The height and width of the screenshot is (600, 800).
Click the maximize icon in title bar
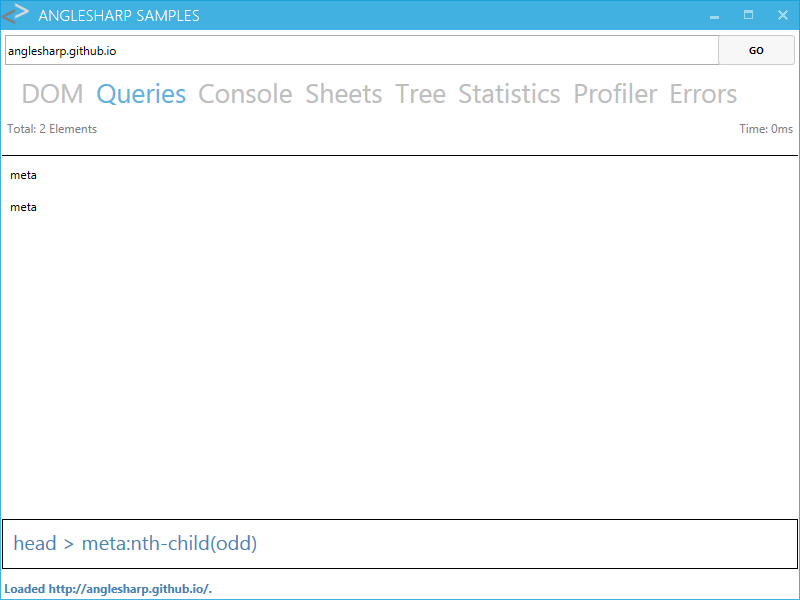coord(748,15)
